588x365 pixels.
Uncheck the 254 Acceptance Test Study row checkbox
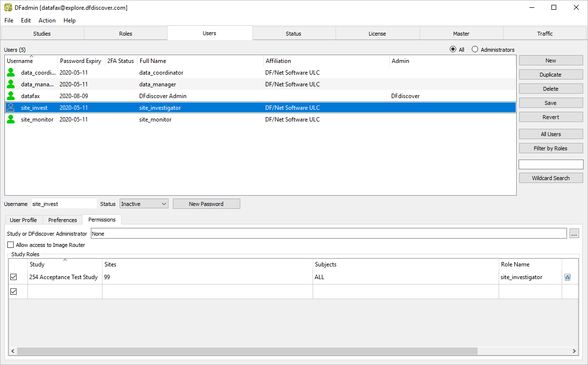(14, 277)
